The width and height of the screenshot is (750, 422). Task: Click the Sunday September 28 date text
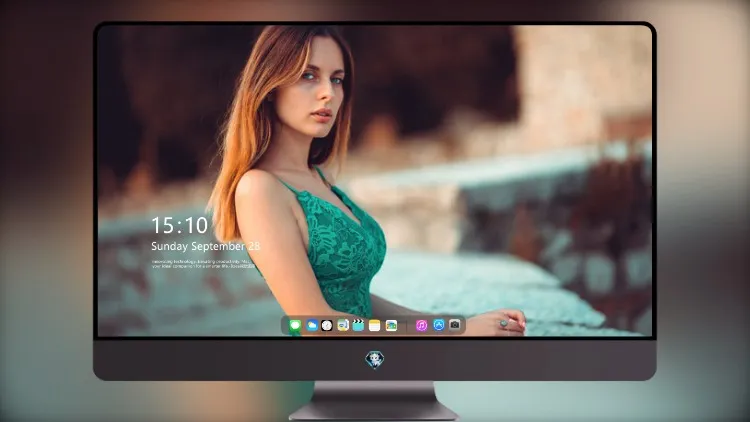coord(206,246)
